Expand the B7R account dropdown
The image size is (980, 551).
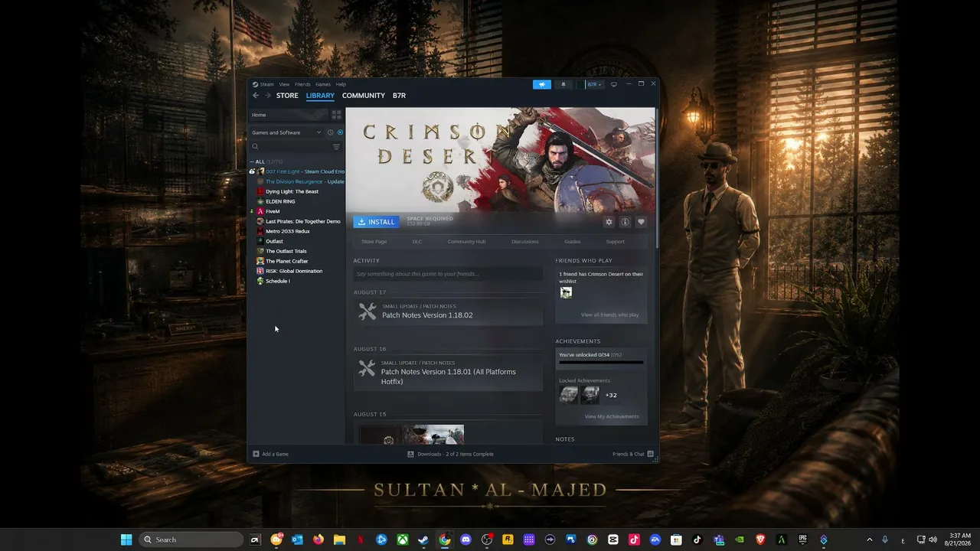[594, 84]
